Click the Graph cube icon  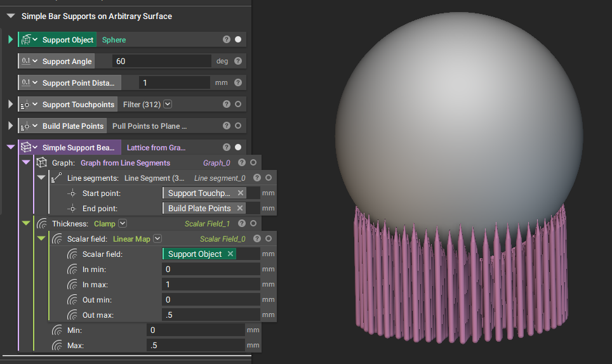pyautogui.click(x=41, y=162)
